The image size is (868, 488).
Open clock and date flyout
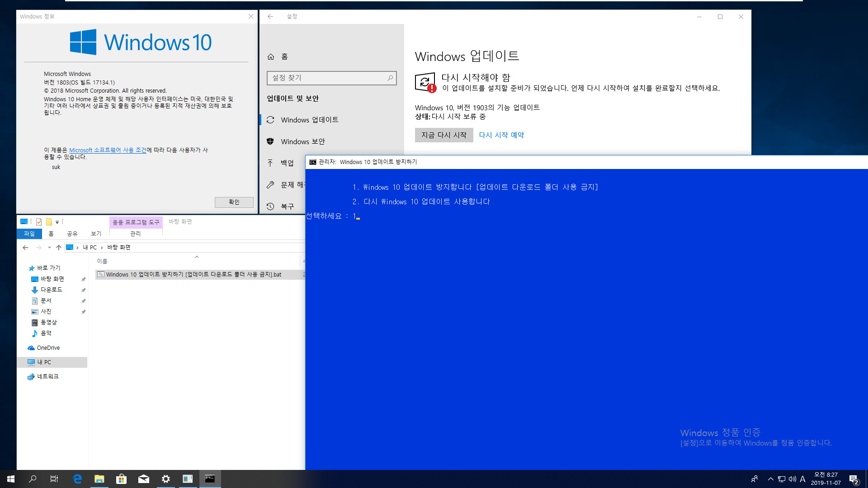(x=826, y=479)
